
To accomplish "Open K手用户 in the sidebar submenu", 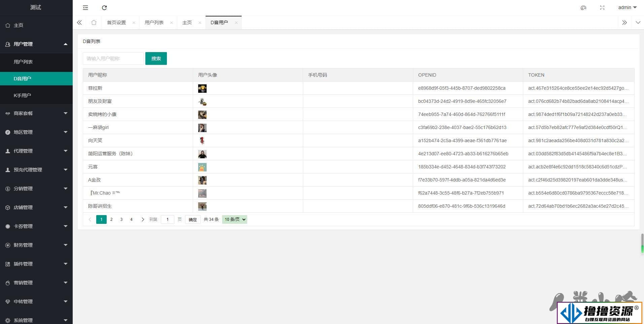I will coord(36,95).
